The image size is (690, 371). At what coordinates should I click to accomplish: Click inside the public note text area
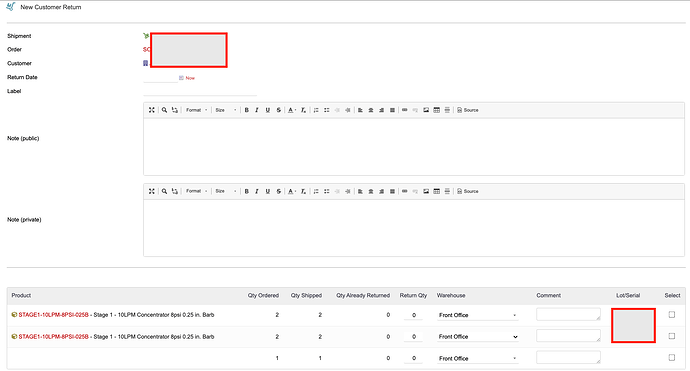pos(414,147)
